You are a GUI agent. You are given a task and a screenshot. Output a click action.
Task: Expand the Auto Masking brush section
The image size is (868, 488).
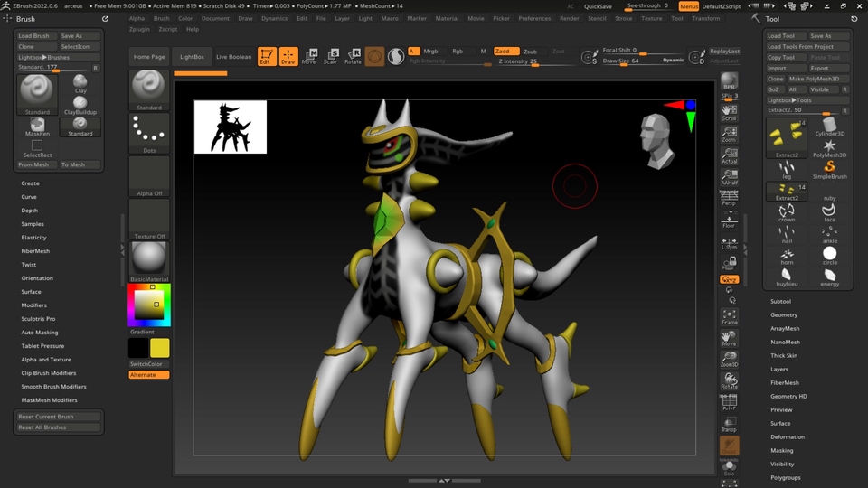[x=39, y=333]
